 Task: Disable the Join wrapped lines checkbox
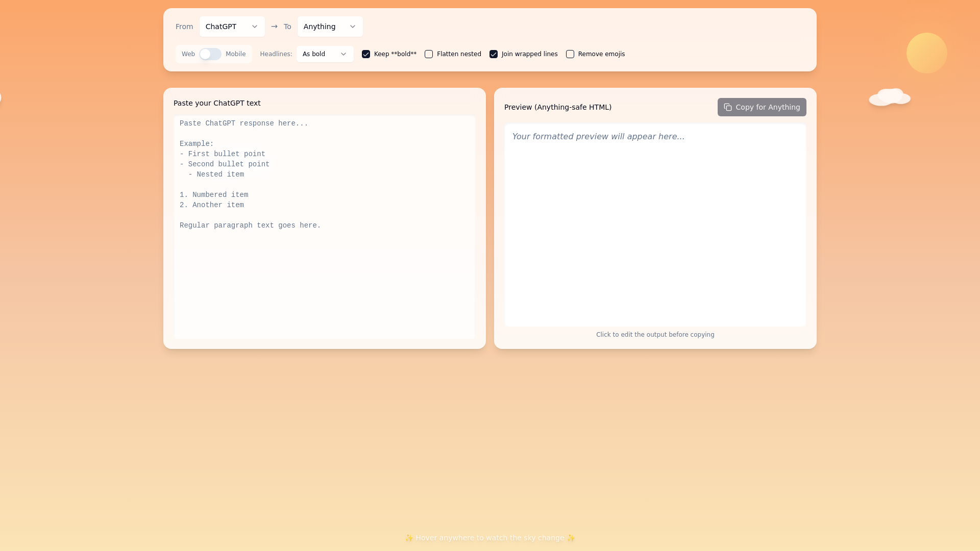pyautogui.click(x=494, y=54)
